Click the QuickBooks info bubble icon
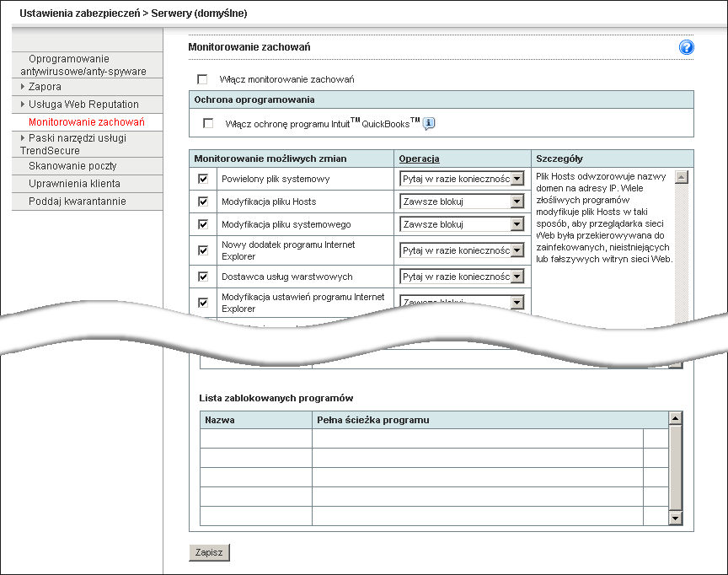Image resolution: width=728 pixels, height=575 pixels. (x=429, y=124)
